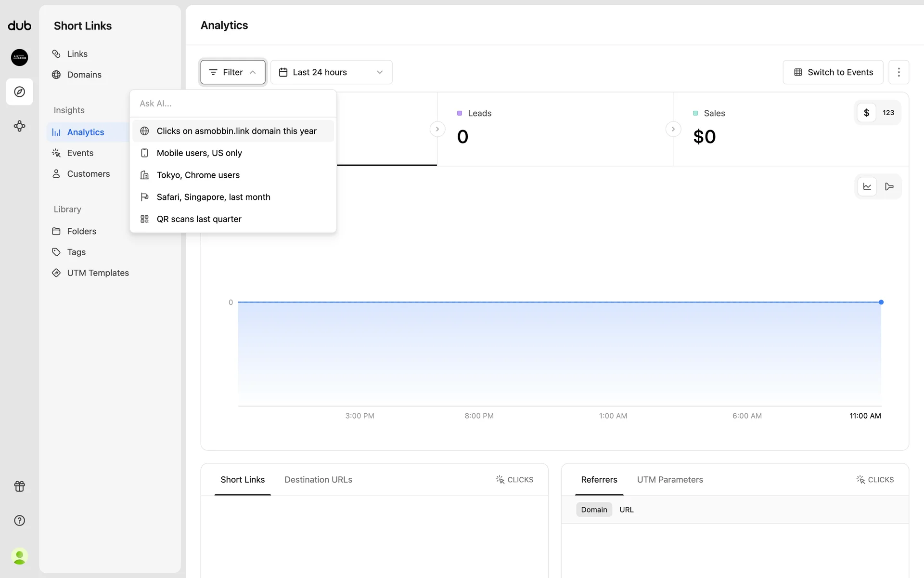Screen dimensions: 924x578
Task: Toggle sales display to count 123
Action: click(888, 113)
